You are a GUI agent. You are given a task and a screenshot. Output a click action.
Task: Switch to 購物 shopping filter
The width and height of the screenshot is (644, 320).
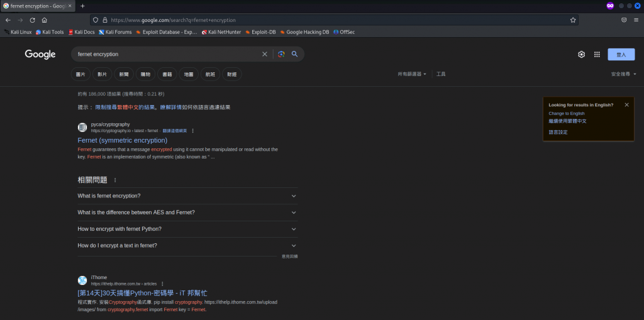[x=145, y=74]
